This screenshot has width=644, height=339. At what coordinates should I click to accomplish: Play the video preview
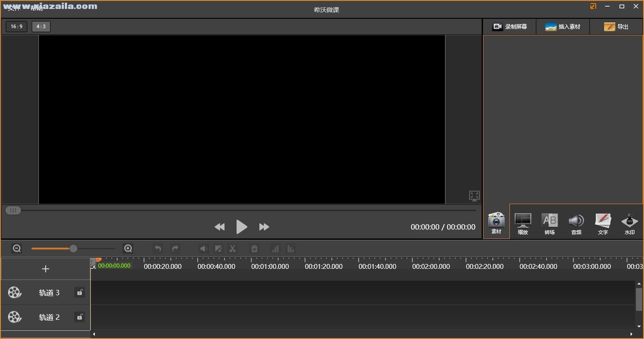[x=241, y=227]
